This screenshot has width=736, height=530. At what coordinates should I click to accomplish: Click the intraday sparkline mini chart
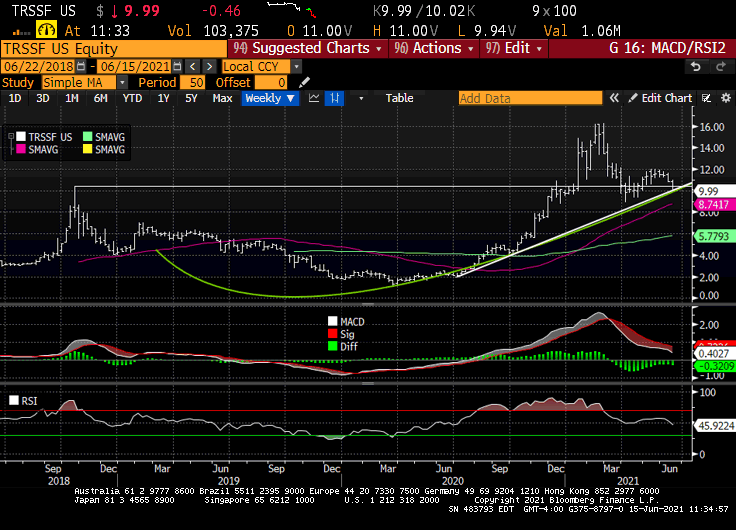click(x=291, y=9)
